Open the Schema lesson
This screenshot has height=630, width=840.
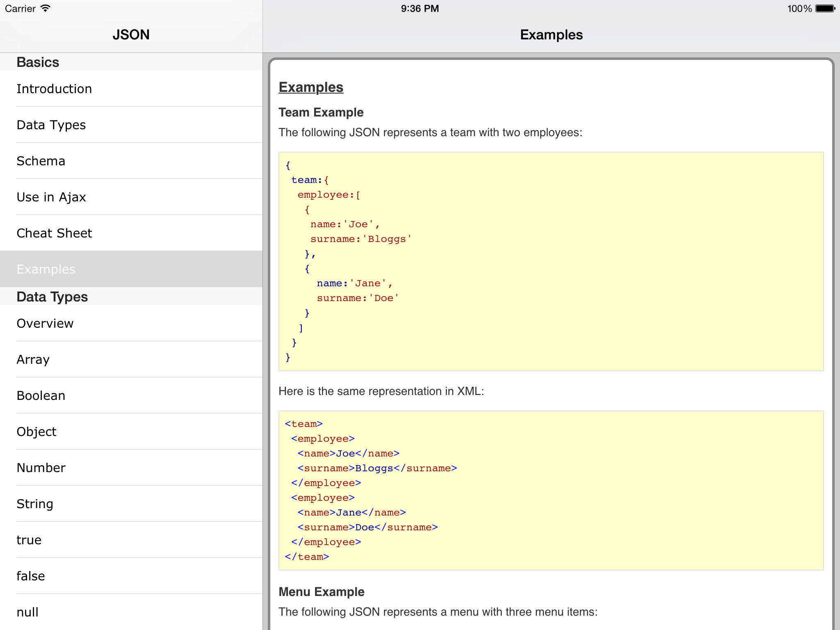(41, 161)
